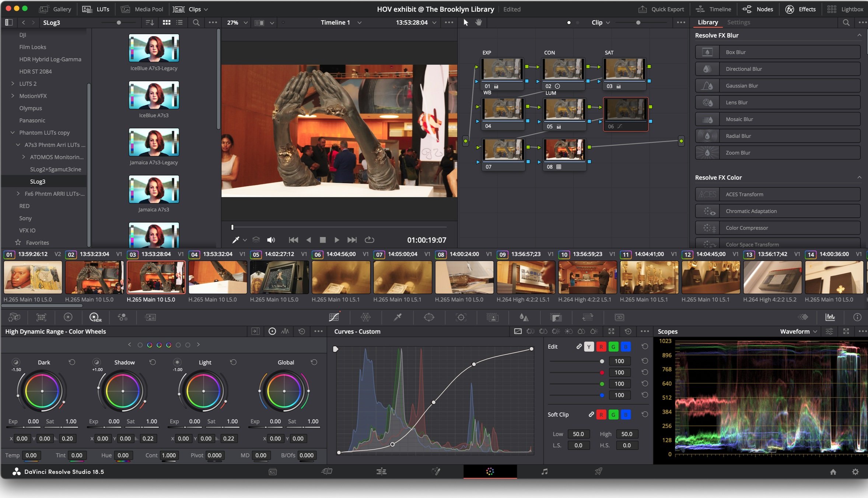Open the Power Window palette icon

[429, 317]
